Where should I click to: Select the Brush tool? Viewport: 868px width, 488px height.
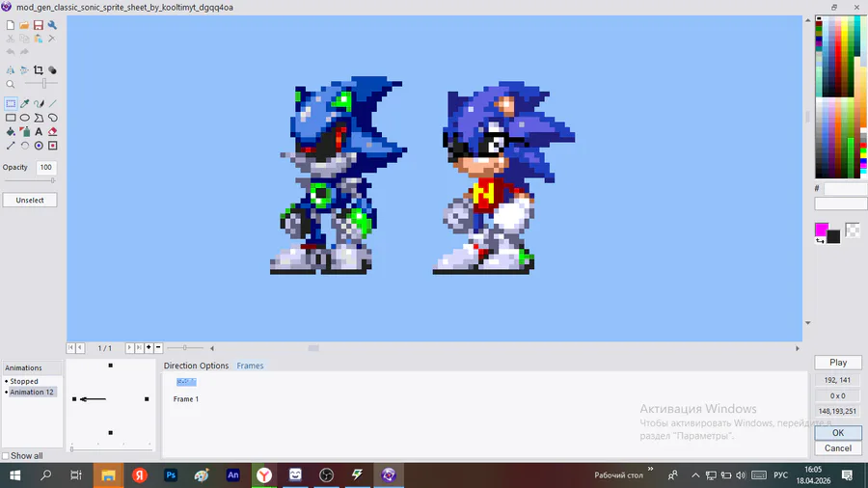39,103
